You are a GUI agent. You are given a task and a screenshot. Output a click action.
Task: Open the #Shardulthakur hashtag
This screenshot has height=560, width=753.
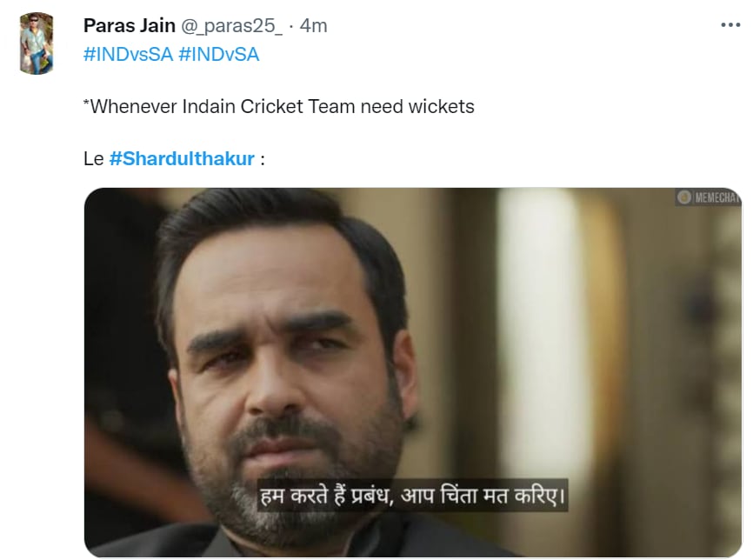click(182, 158)
